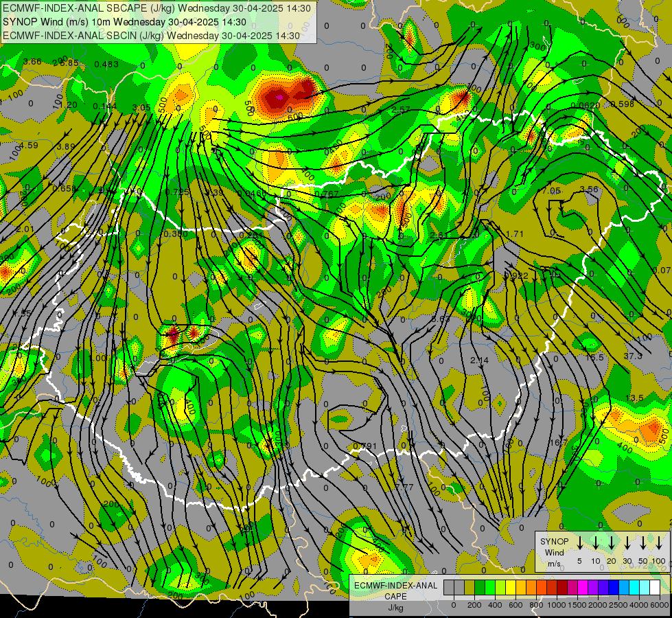Click the 2.14 value on the map

point(479,360)
